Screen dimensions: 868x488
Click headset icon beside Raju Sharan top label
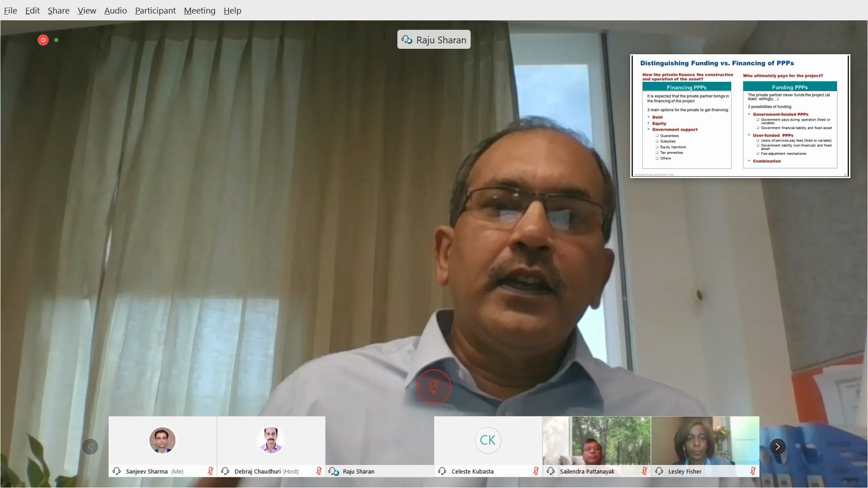point(406,40)
